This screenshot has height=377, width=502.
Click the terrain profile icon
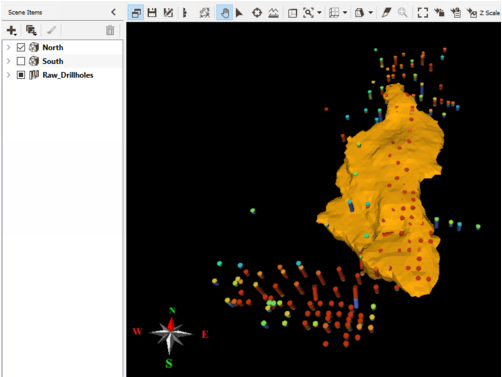click(x=273, y=13)
